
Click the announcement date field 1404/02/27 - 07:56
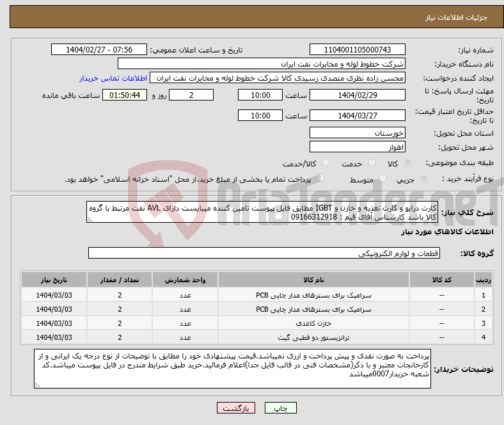pos(99,49)
